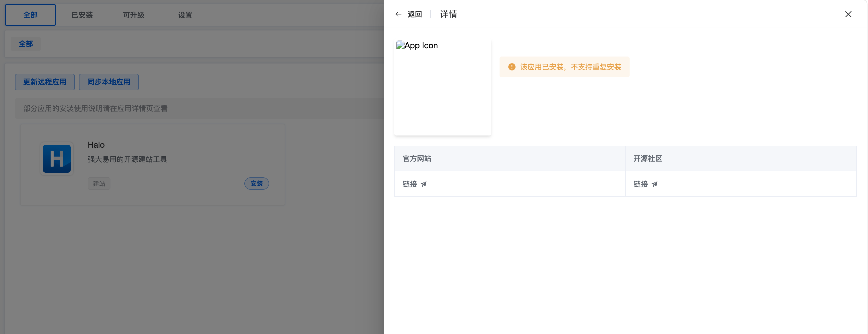Click the 返回 text in the drawer header
The height and width of the screenshot is (334, 868).
click(414, 14)
